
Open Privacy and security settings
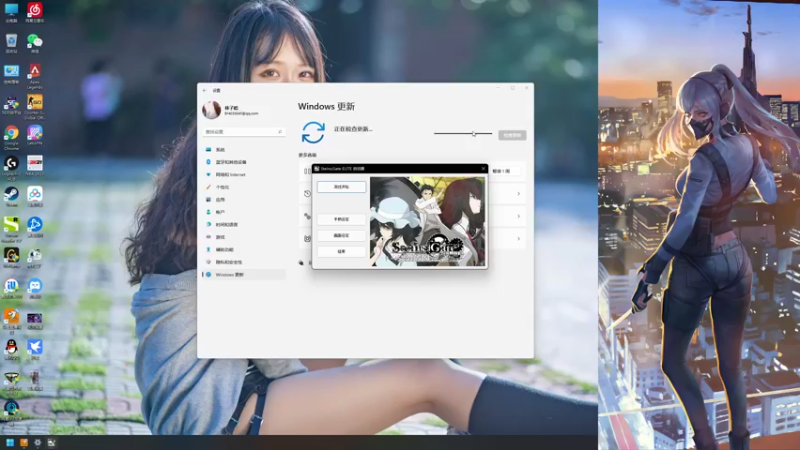pyautogui.click(x=243, y=262)
